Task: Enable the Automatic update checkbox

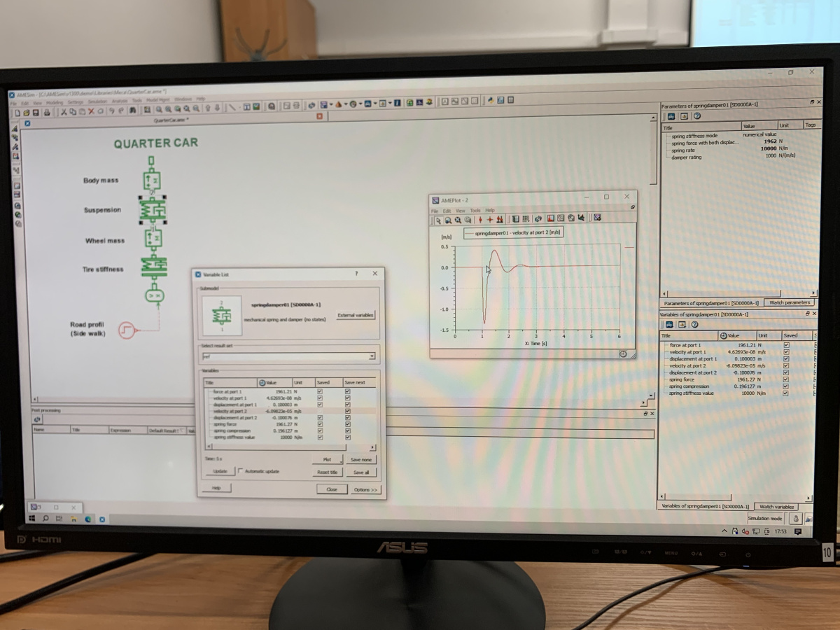Action: [x=241, y=471]
